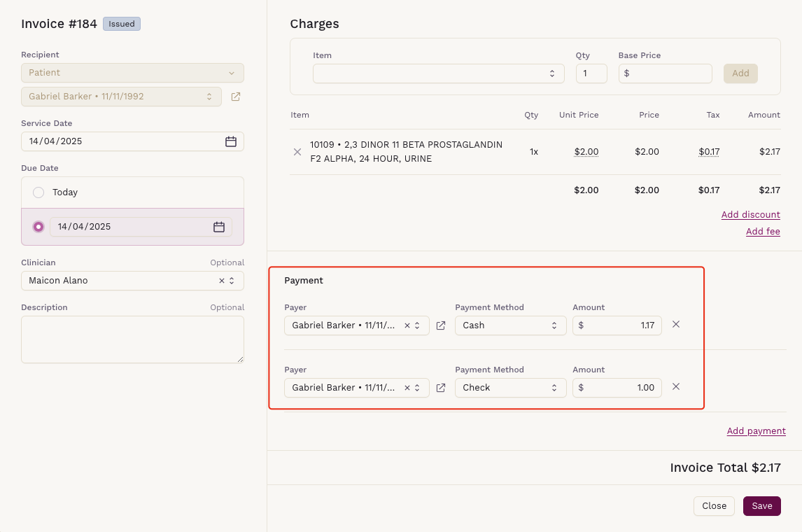Focus the Base Price input field
This screenshot has width=802, height=532.
[x=665, y=73]
